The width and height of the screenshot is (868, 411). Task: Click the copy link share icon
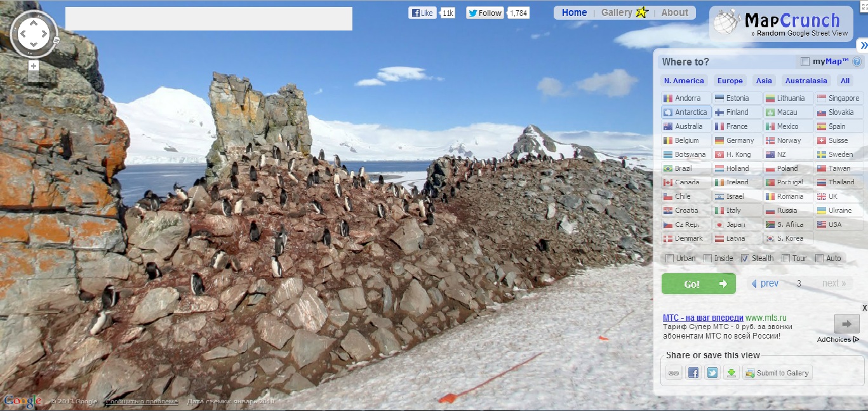pos(674,373)
